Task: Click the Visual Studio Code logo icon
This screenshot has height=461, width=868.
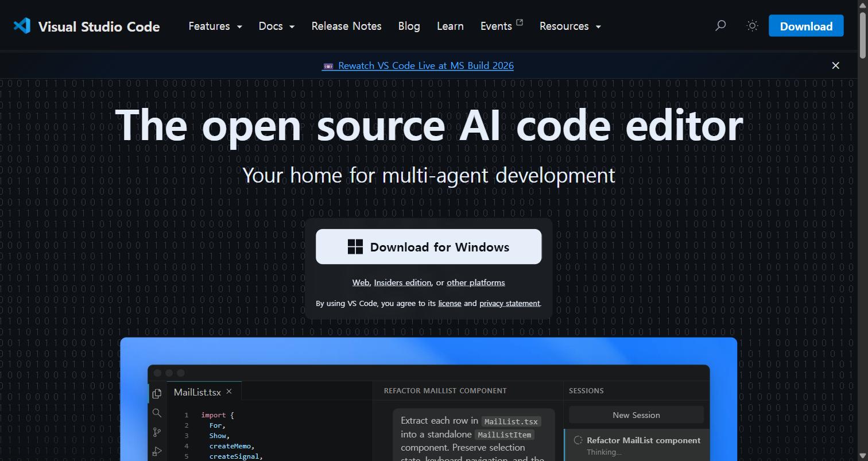Action: click(22, 26)
